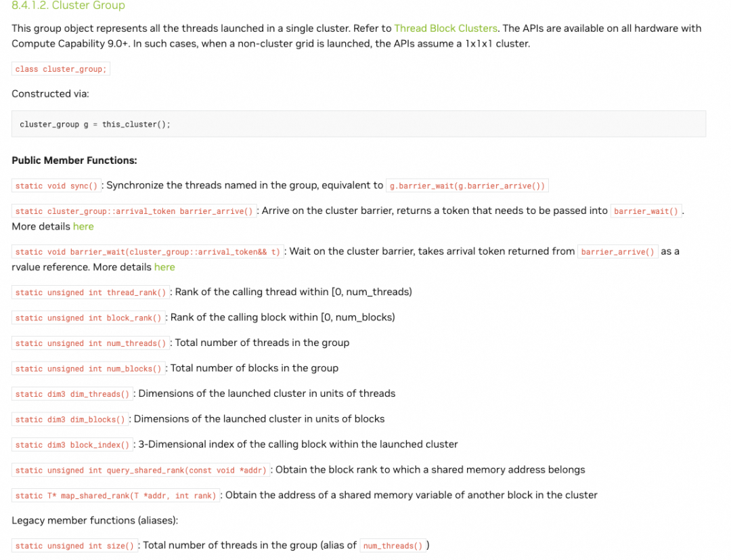Click the 8.4.1.2. Cluster Group heading
Viewport: 731px width, 560px height.
[68, 5]
